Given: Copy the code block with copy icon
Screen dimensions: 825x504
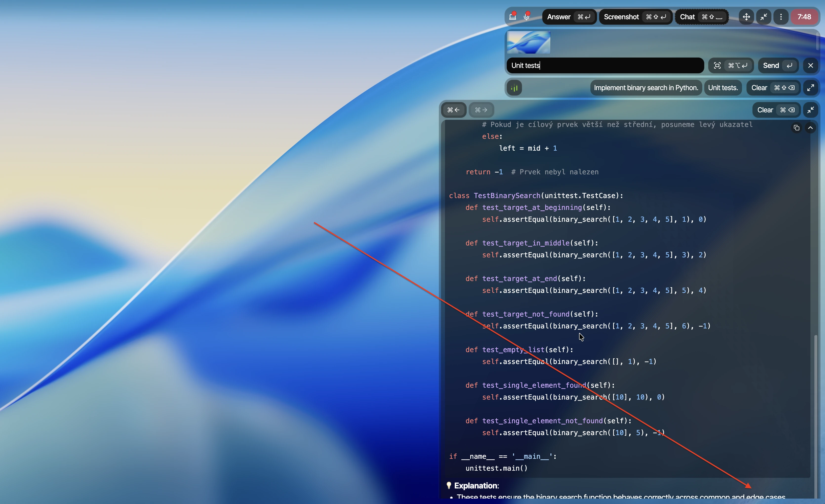Looking at the screenshot, I should [x=797, y=128].
